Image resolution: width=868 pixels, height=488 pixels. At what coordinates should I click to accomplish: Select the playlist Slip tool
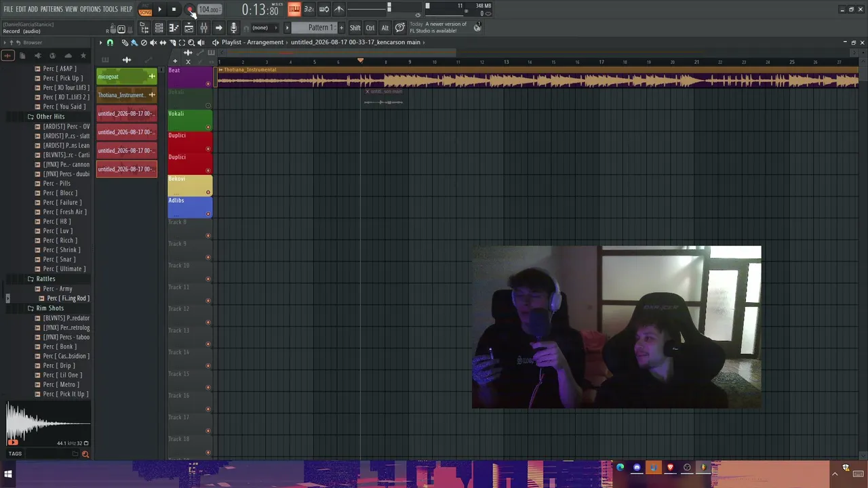[163, 43]
